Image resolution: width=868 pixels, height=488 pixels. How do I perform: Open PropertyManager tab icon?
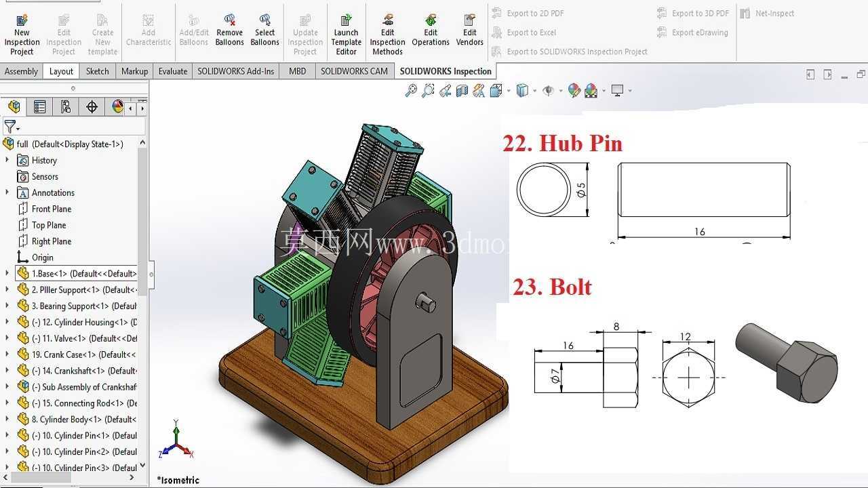(40, 106)
